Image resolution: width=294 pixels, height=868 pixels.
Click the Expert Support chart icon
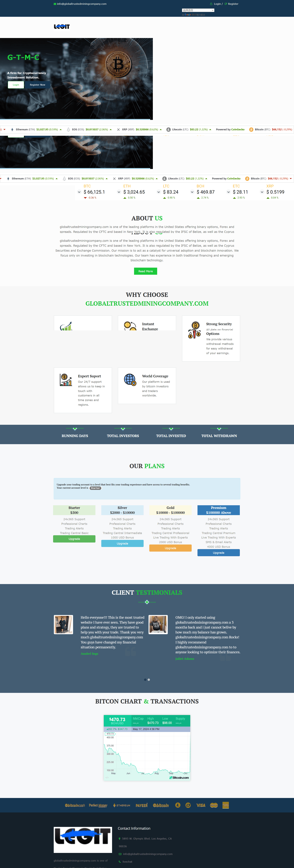click(66, 380)
